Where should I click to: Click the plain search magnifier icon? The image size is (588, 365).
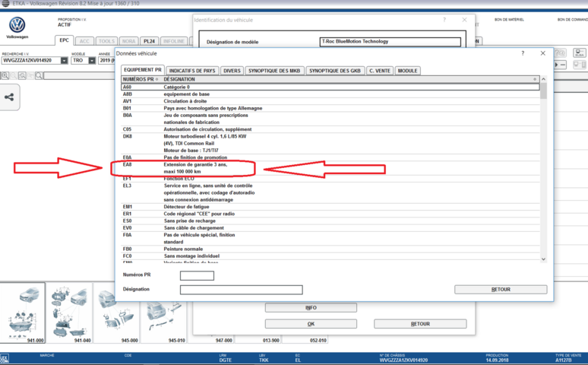click(x=39, y=76)
